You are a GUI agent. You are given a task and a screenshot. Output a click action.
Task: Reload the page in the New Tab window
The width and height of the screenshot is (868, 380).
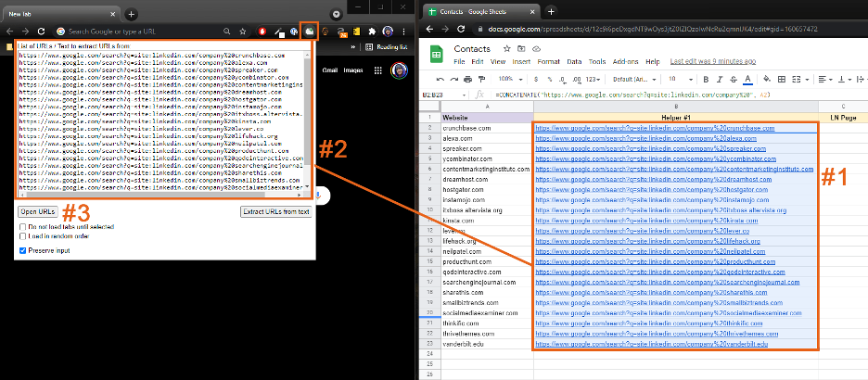click(x=41, y=32)
